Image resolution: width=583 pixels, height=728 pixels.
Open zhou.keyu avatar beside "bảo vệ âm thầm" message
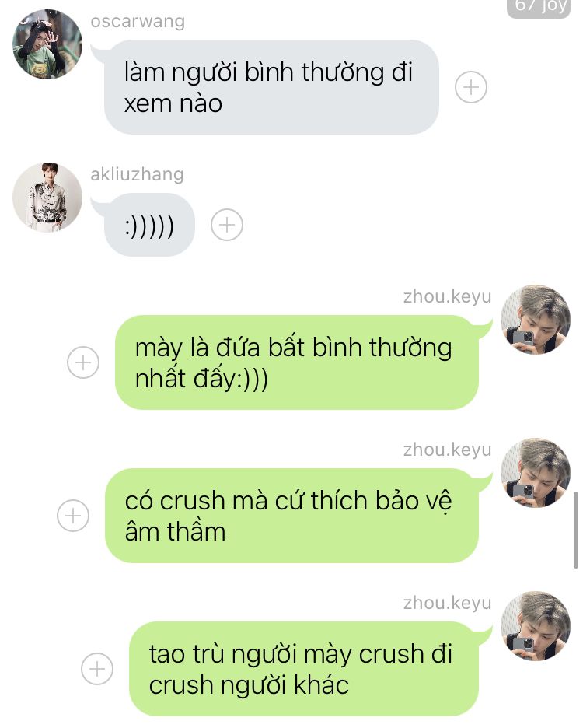coord(535,473)
